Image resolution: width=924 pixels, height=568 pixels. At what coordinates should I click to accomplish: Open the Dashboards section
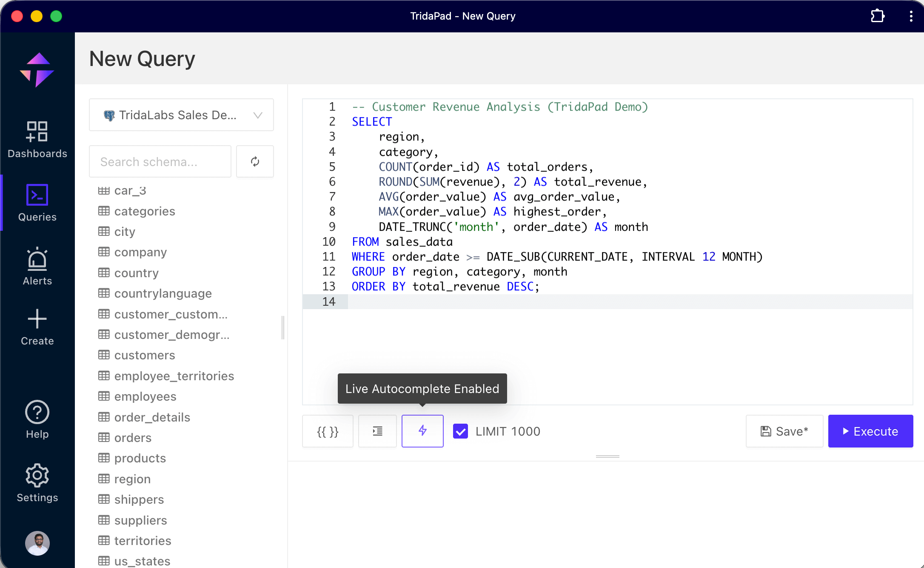coord(37,138)
